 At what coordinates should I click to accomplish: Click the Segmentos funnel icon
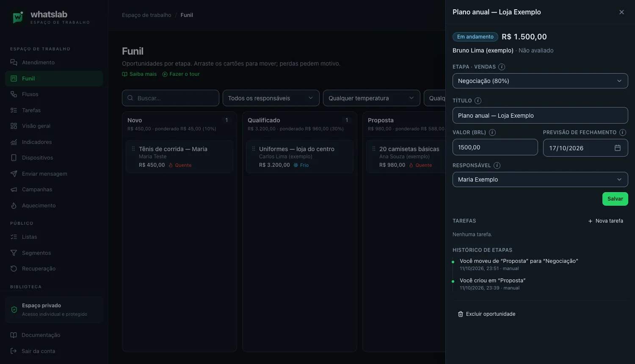tap(14, 253)
